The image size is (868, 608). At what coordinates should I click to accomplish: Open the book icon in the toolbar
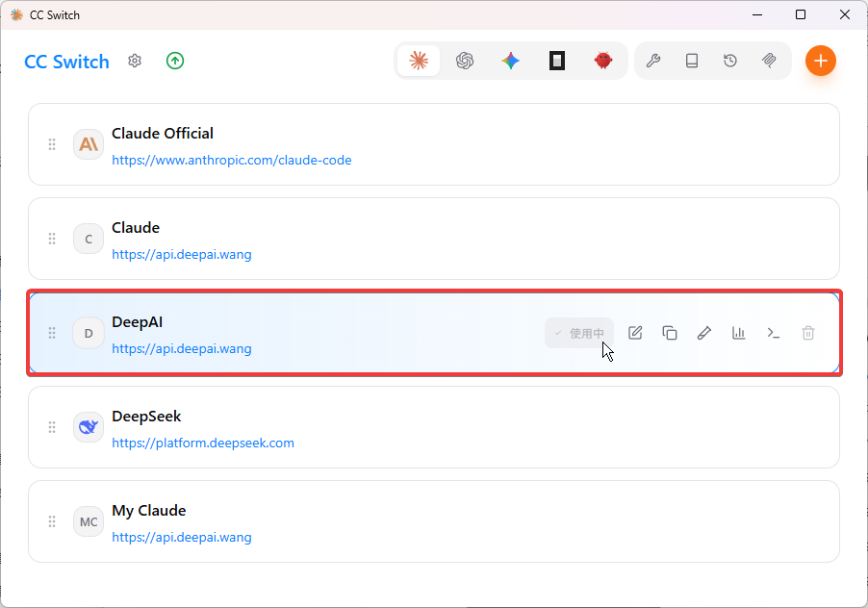[x=691, y=61]
